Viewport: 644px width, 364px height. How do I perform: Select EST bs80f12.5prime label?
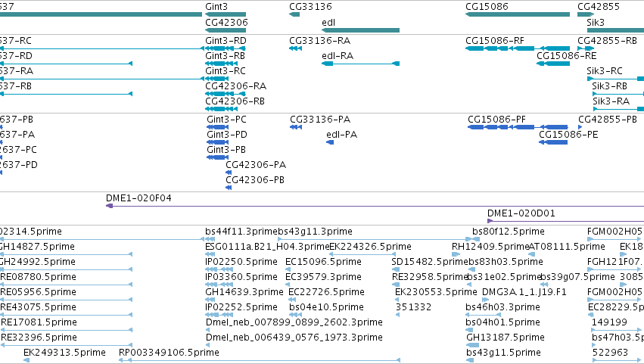click(509, 232)
